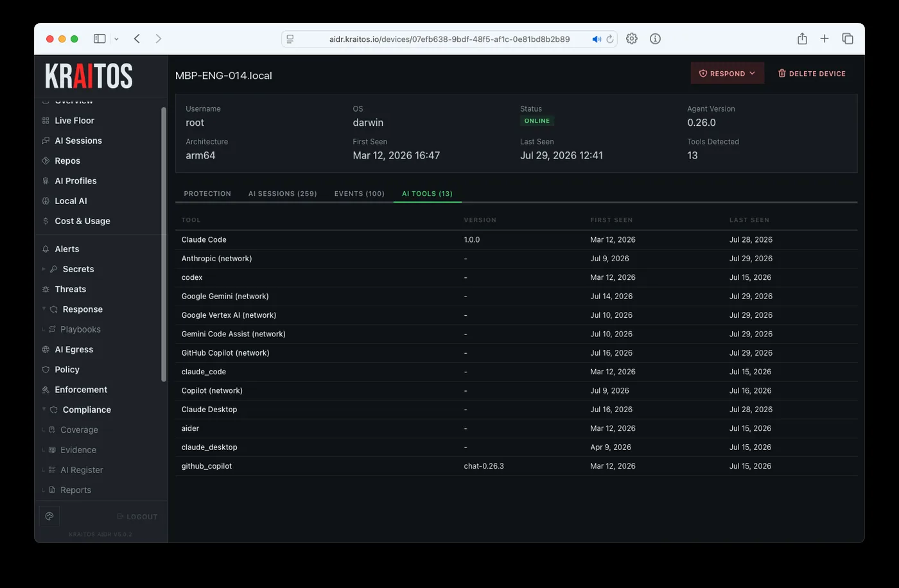Collapse the Compliance section arrow
This screenshot has width=899, height=588.
tap(44, 410)
